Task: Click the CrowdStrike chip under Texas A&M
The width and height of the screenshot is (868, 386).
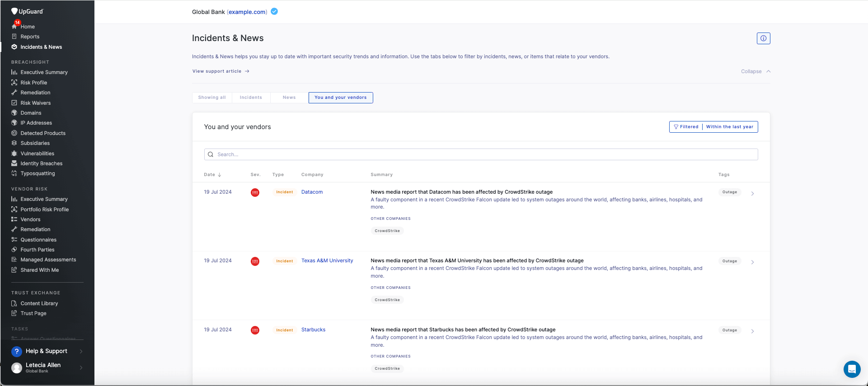Action: (x=387, y=300)
